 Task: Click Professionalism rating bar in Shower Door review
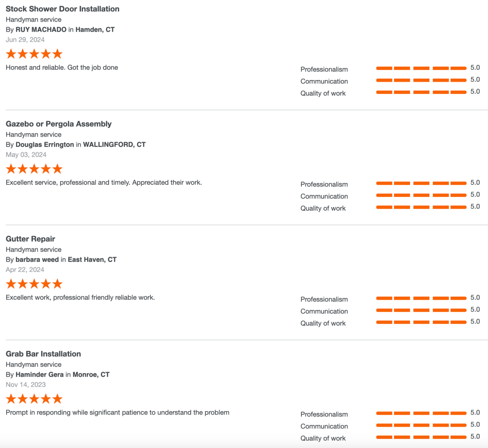[421, 68]
